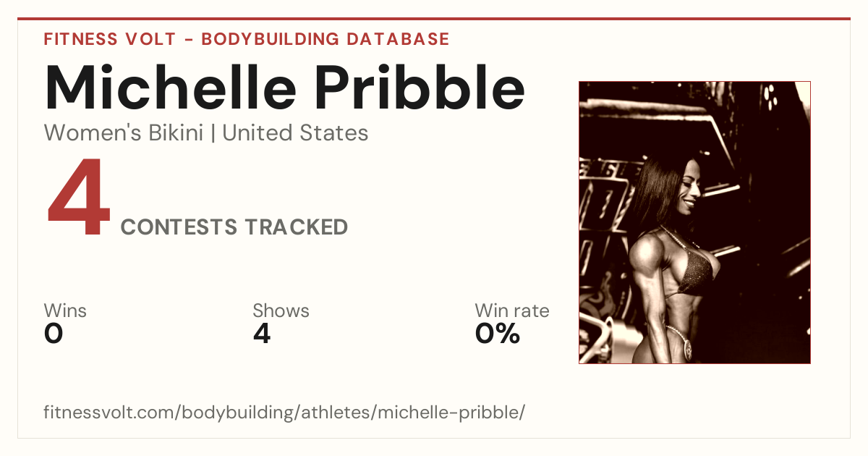The image size is (868, 456).
Task: Click the FITNESS VOLT brand text
Action: click(x=110, y=39)
